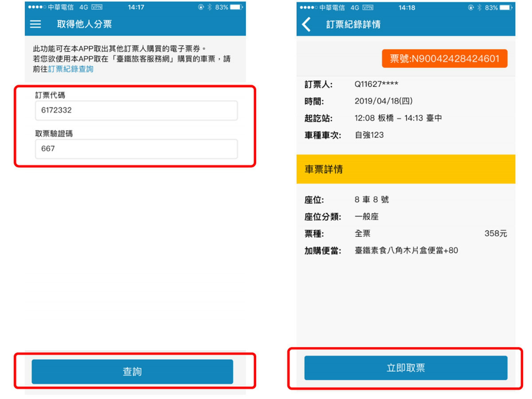Screen dimensions: 532x399
Task: Click the 訂票代碼 input field
Action: click(136, 110)
